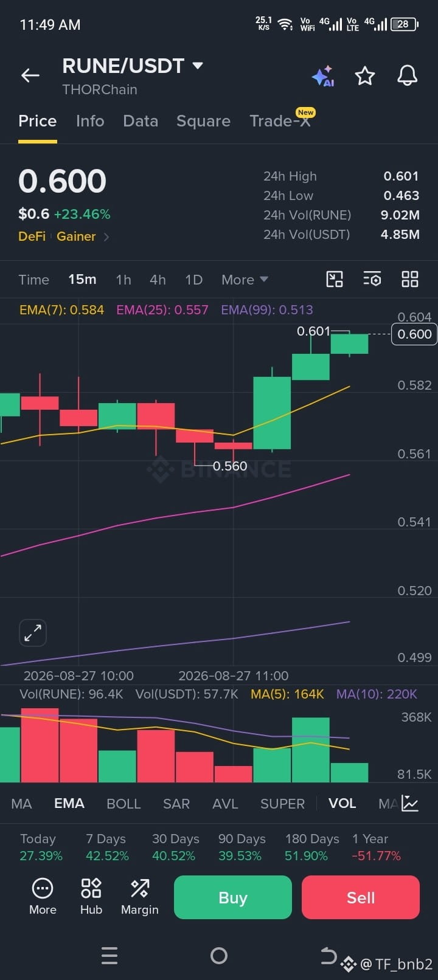Select the 15m interval
The height and width of the screenshot is (980, 438).
point(82,280)
